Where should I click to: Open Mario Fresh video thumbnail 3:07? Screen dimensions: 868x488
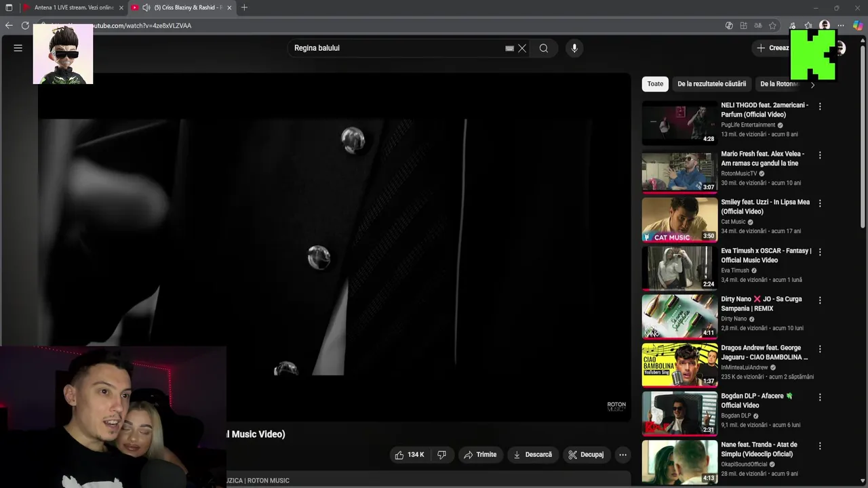679,171
